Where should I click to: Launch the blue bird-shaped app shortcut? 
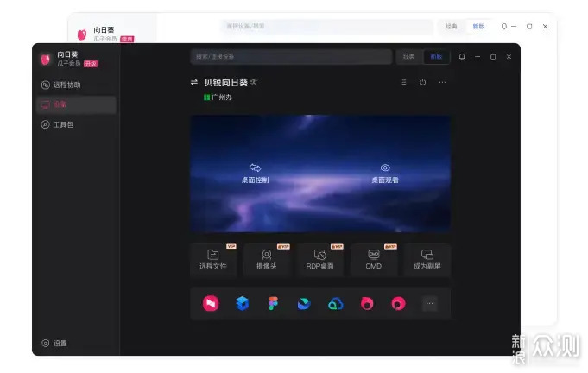[304, 303]
